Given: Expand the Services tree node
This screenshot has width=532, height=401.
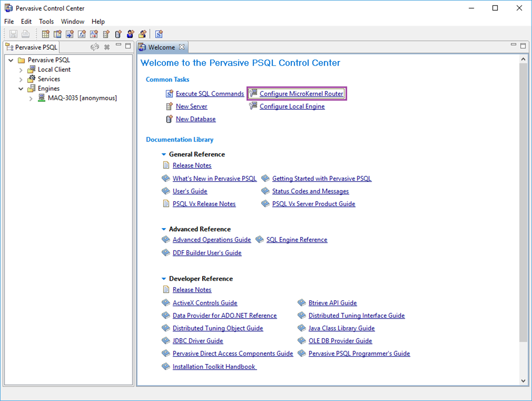Looking at the screenshot, I should (21, 79).
